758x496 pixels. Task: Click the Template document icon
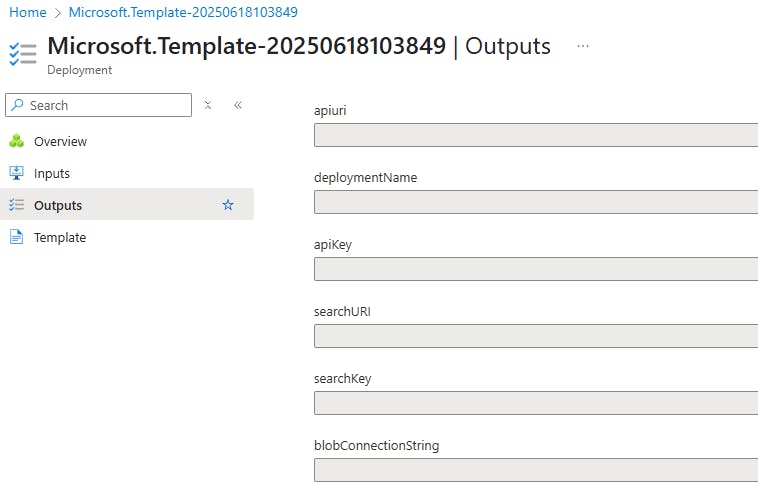(x=16, y=237)
